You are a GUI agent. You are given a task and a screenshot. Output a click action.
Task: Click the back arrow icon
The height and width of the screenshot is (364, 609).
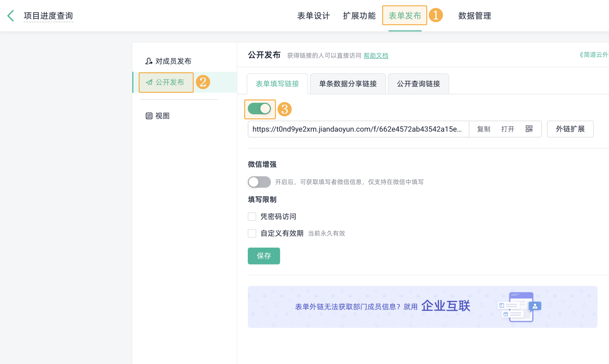(x=11, y=16)
